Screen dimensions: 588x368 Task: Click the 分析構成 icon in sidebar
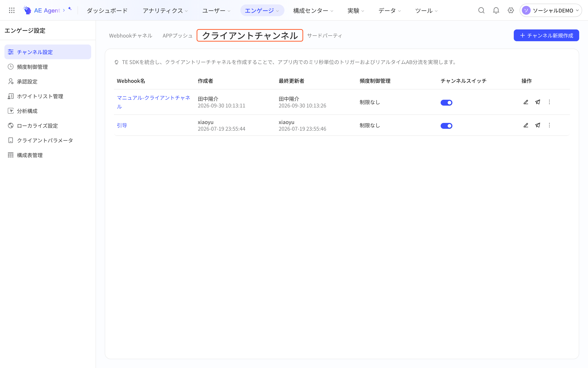[10, 111]
